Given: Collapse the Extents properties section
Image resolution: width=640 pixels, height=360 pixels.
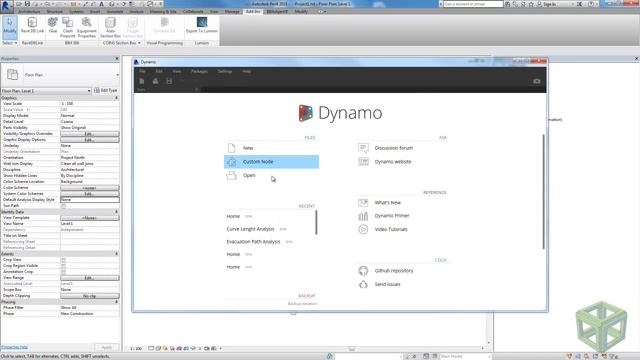Looking at the screenshot, I should pyautogui.click(x=116, y=254).
